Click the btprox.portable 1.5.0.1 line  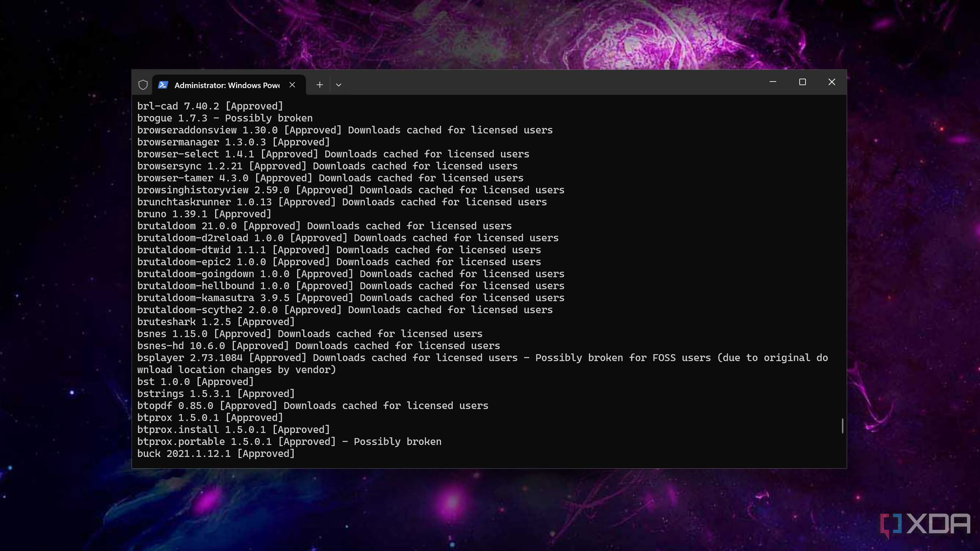point(289,442)
